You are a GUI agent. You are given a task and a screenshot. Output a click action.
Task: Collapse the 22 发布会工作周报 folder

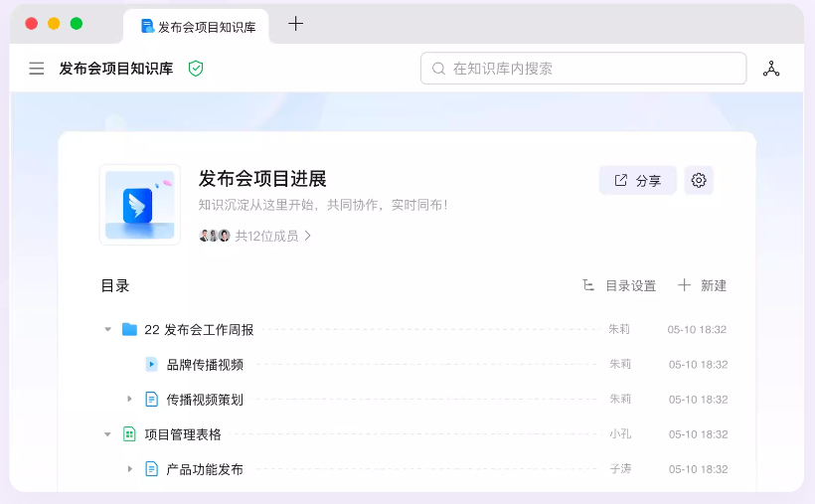click(x=107, y=329)
